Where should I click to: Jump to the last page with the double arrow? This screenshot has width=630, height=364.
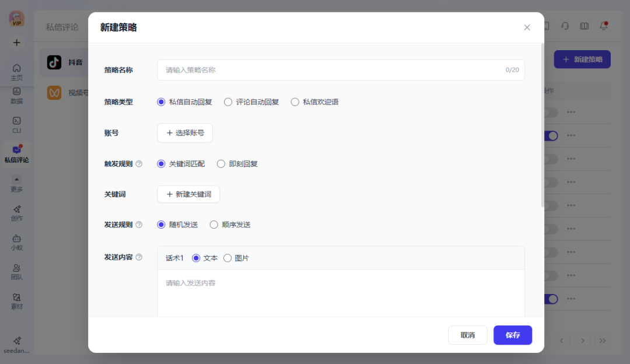tap(603, 341)
